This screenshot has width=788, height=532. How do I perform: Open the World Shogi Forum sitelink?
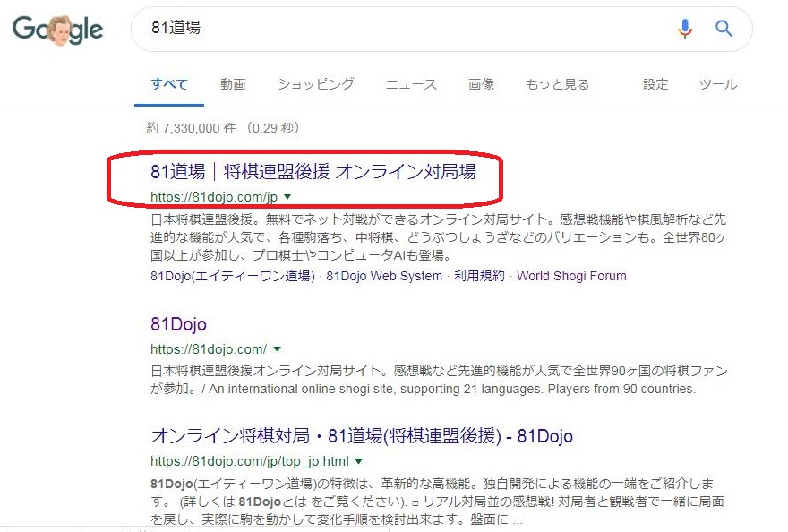[571, 276]
